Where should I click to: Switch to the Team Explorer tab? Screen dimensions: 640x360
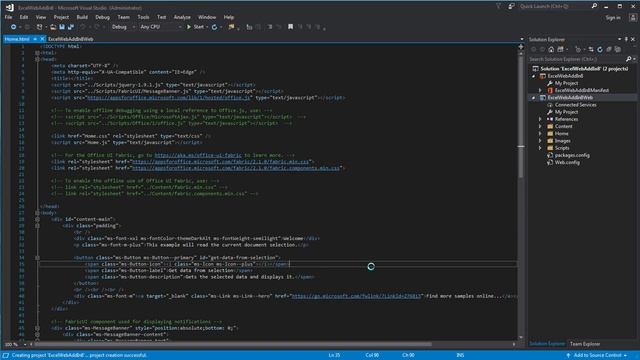coord(585,344)
